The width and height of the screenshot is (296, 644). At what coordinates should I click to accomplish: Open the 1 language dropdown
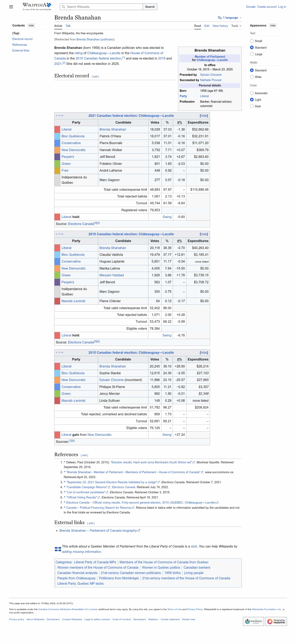click(230, 18)
